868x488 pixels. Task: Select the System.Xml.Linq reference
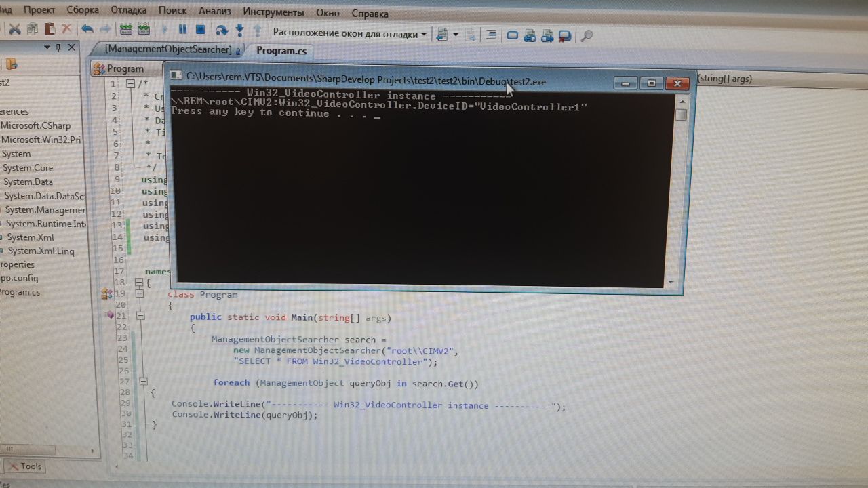[x=41, y=251]
